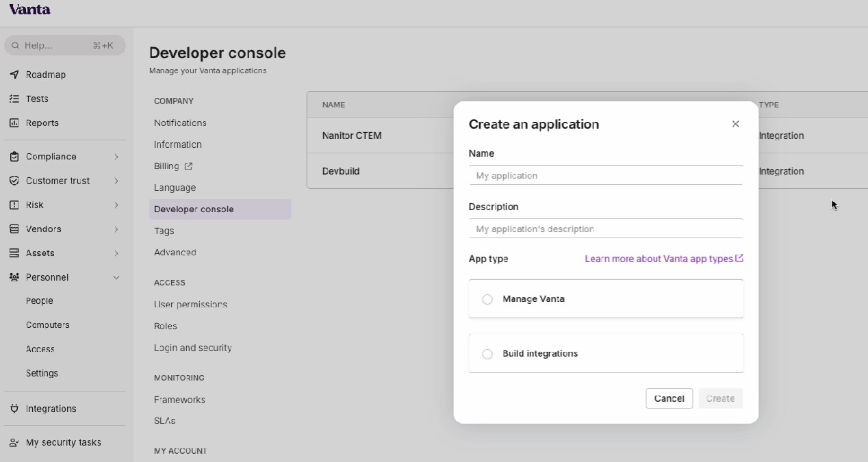Close the dialog with the X button
868x462 pixels.
pos(735,124)
